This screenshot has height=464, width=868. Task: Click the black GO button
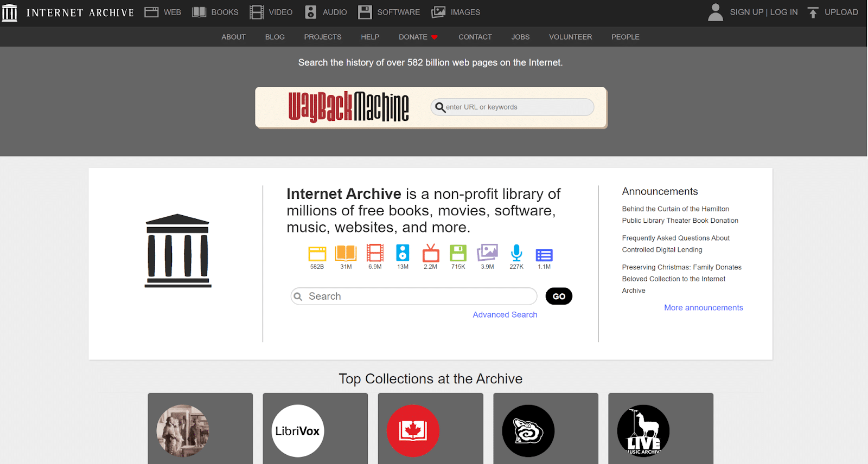coord(559,297)
